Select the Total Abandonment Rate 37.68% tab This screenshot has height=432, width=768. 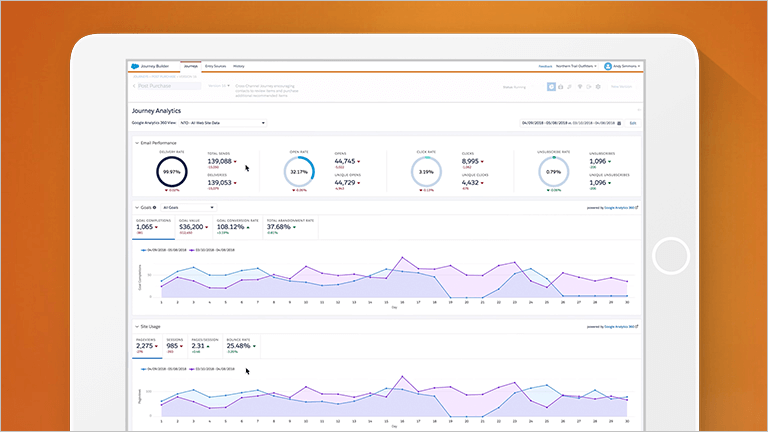[290, 227]
